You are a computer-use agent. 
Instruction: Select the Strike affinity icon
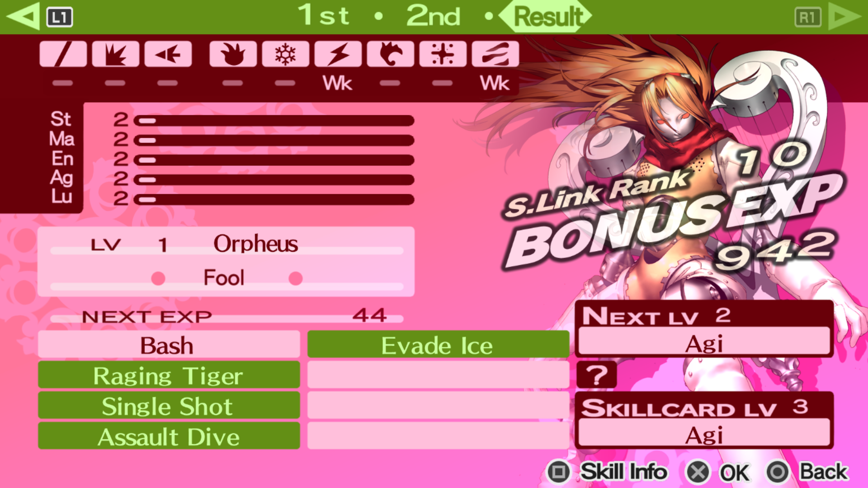tap(116, 54)
